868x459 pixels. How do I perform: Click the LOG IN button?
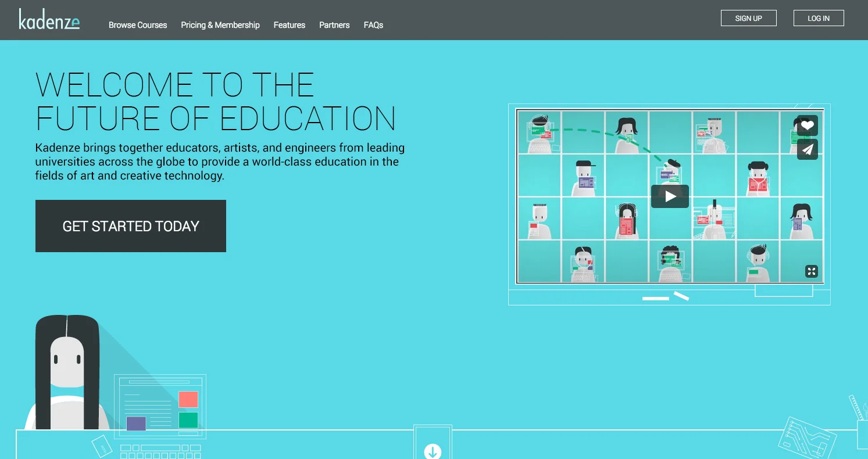(818, 18)
